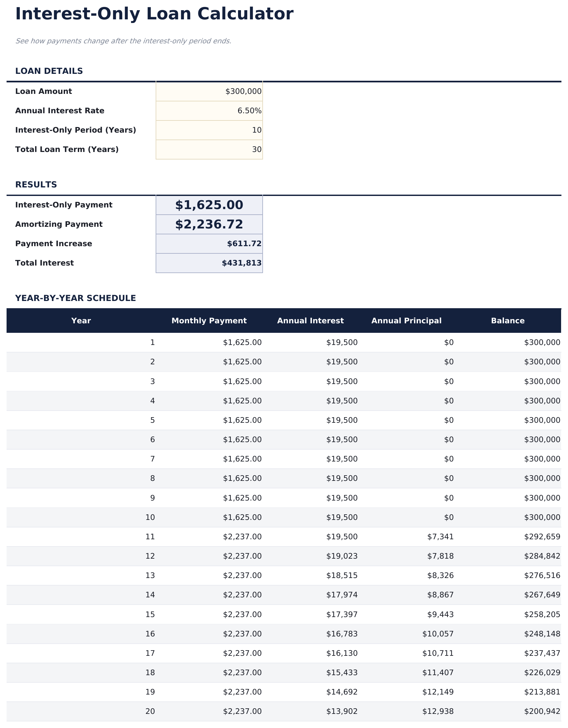Click the Year column header
This screenshot has width=568, height=728.
81,320
